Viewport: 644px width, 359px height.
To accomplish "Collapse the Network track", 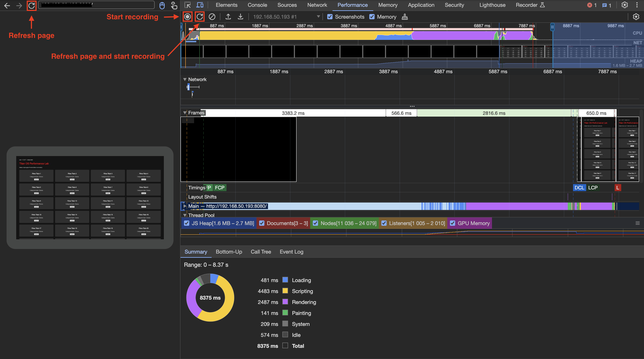I will coord(185,79).
